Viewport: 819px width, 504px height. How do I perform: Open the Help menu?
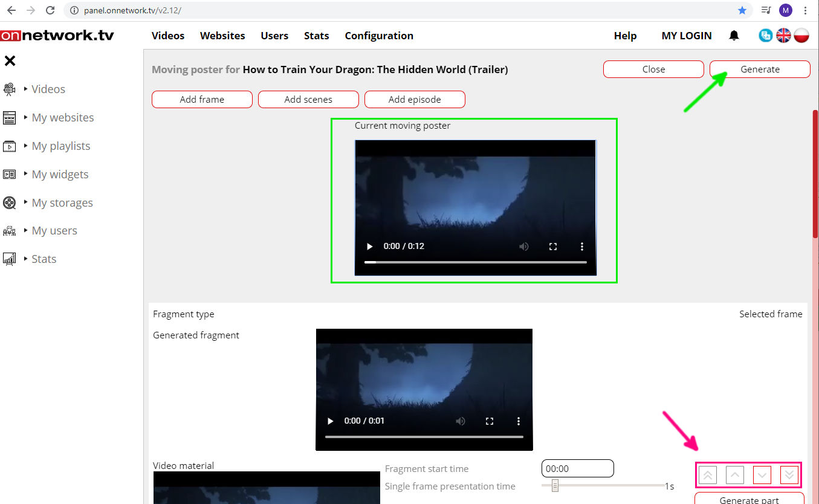click(625, 36)
